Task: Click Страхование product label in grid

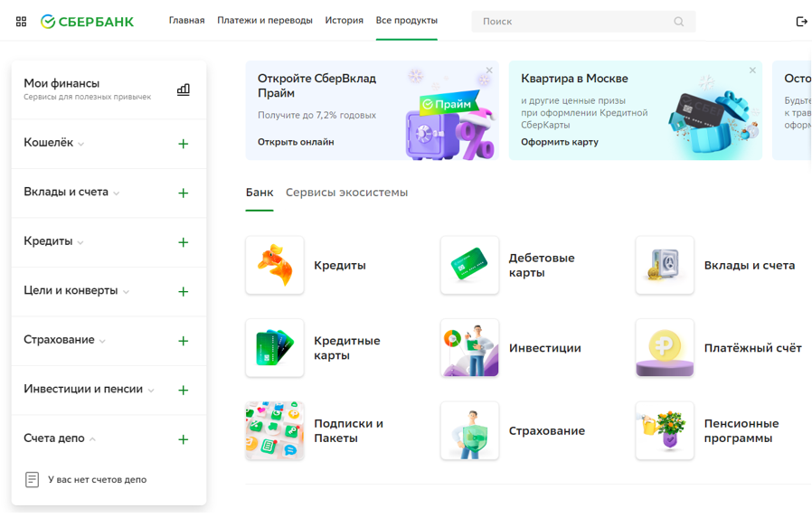Action: 547,431
